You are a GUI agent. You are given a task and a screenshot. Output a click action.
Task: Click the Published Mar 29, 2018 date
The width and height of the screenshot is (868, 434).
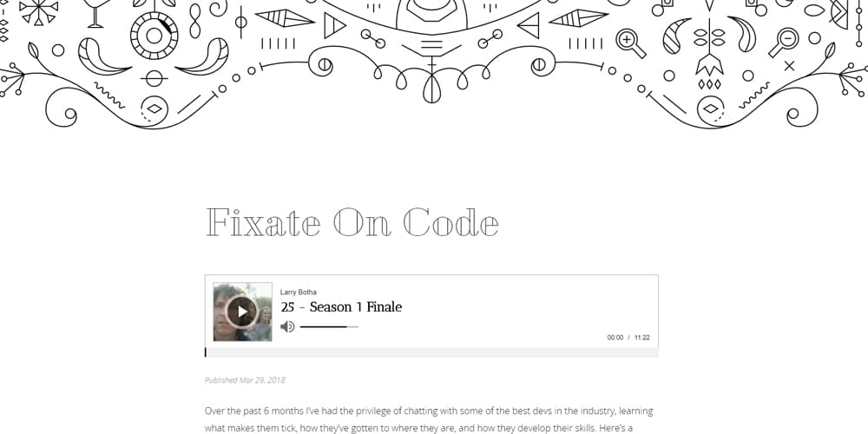pyautogui.click(x=246, y=380)
